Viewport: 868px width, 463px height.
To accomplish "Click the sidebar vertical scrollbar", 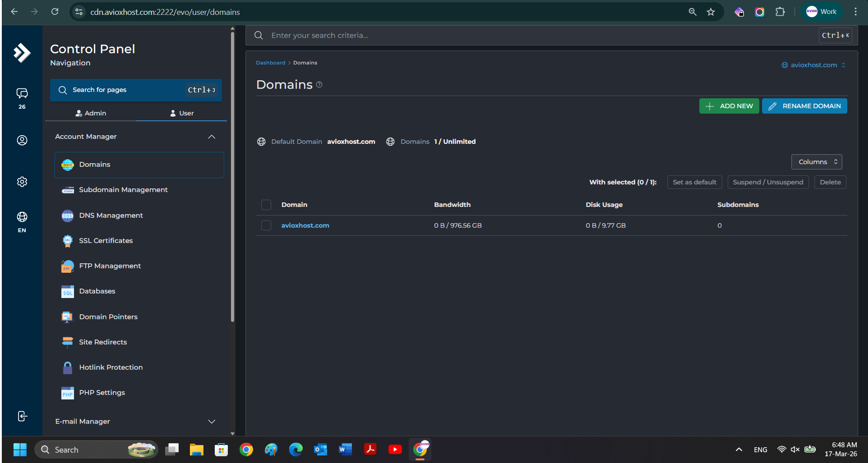I will pos(232,180).
